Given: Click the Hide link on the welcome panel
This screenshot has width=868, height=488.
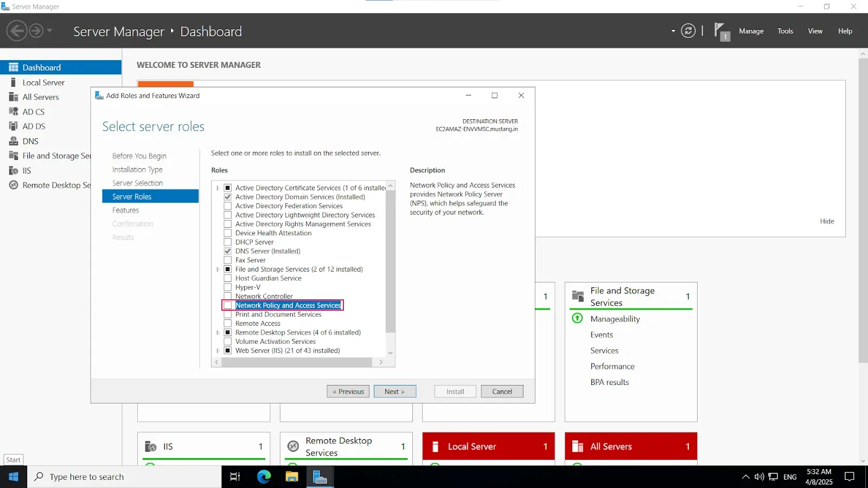Looking at the screenshot, I should click(827, 221).
